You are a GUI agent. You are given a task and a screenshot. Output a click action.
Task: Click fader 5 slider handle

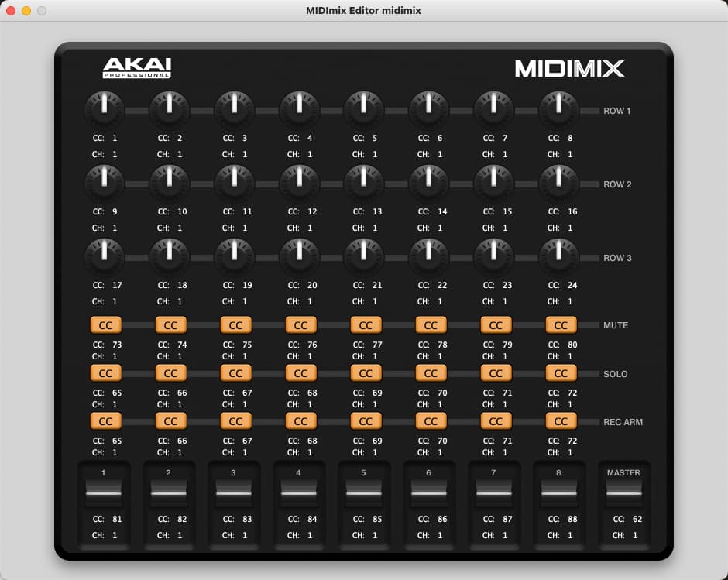tap(363, 493)
